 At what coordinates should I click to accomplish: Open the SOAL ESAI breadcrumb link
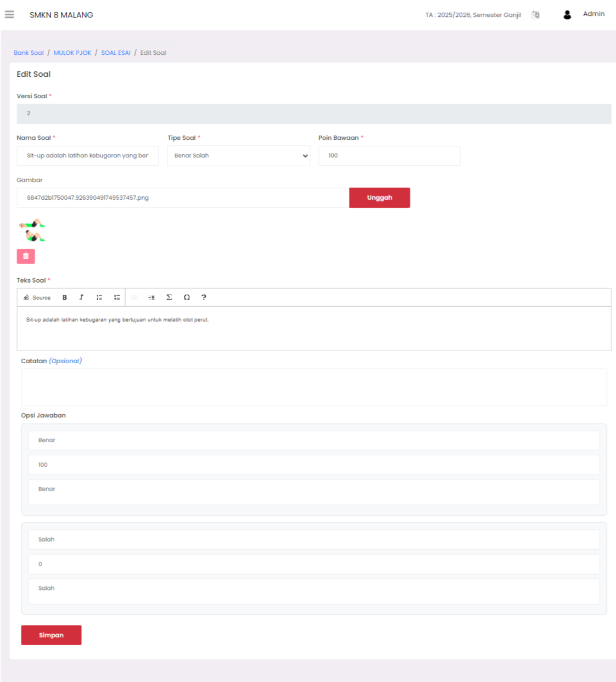point(116,53)
